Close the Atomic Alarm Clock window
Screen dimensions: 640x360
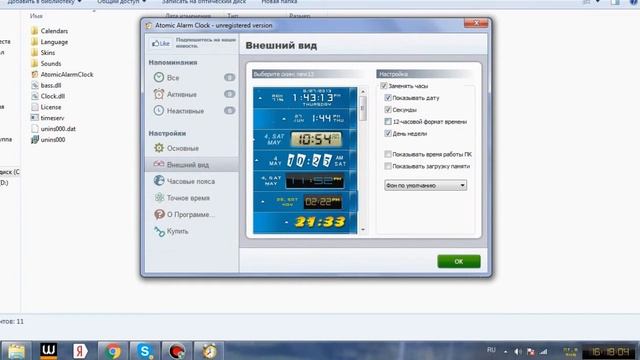click(476, 23)
